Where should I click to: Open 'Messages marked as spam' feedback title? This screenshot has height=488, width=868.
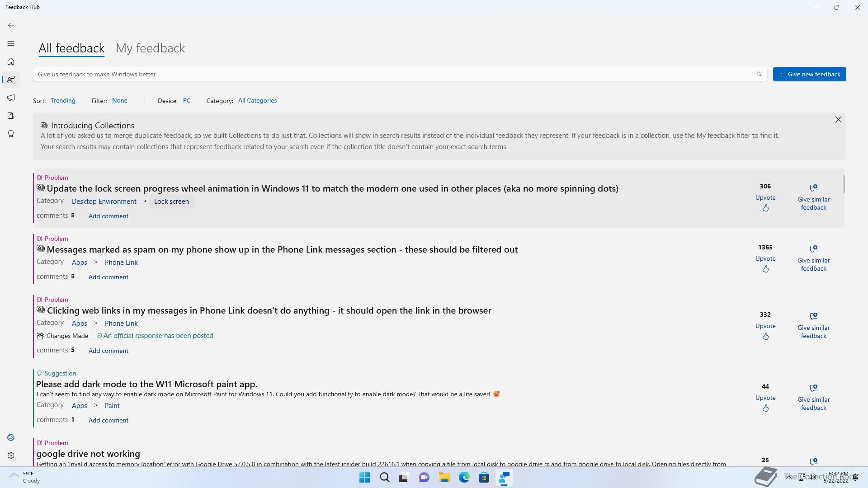click(282, 249)
